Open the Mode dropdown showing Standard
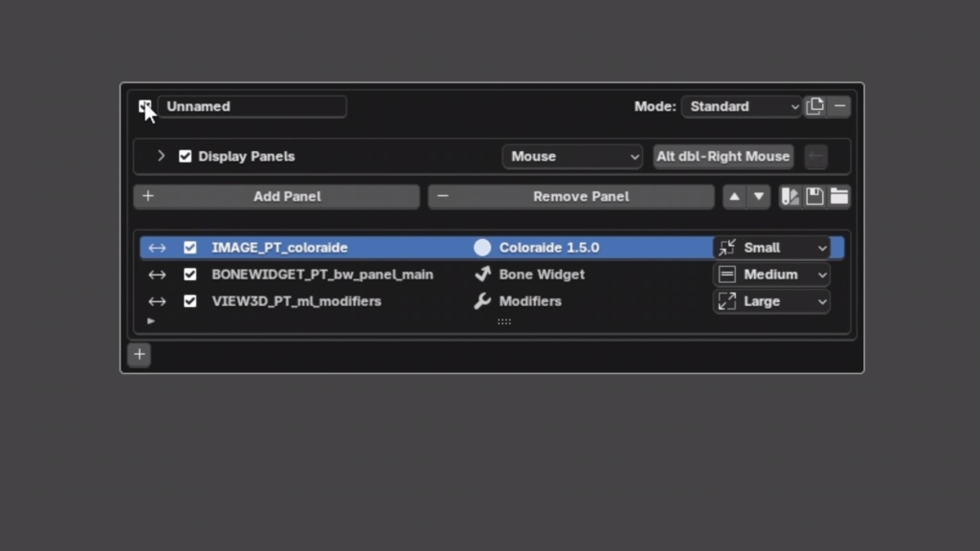Image resolution: width=980 pixels, height=551 pixels. coord(742,106)
